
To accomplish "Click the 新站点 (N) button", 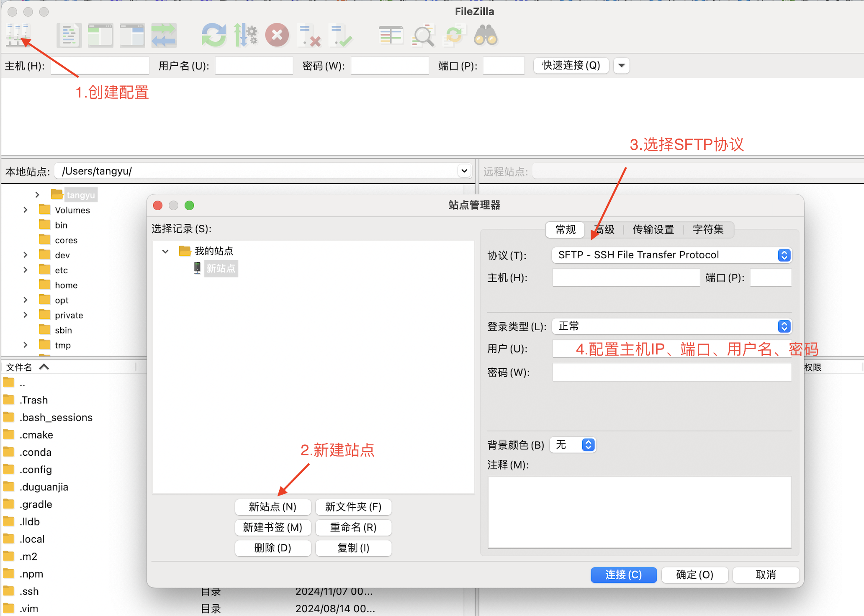I will coord(273,507).
